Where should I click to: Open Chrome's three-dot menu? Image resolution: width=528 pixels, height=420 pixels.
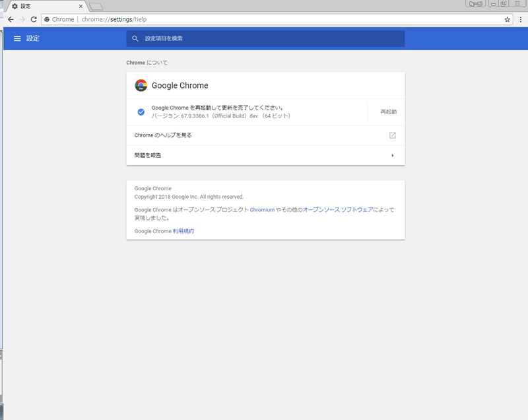click(x=521, y=20)
